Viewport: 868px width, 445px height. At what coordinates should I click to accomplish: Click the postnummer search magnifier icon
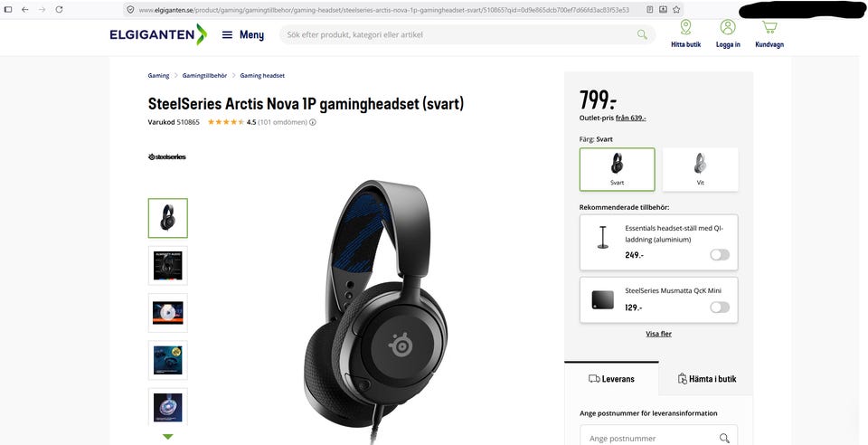click(724, 438)
